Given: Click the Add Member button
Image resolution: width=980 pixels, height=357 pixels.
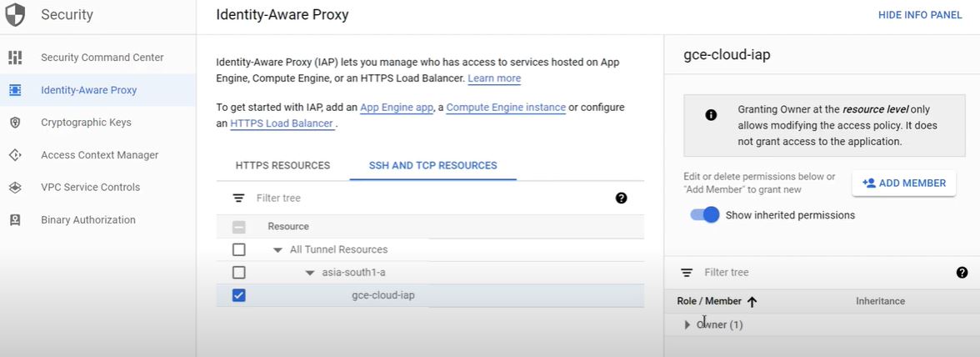Looking at the screenshot, I should point(903,184).
